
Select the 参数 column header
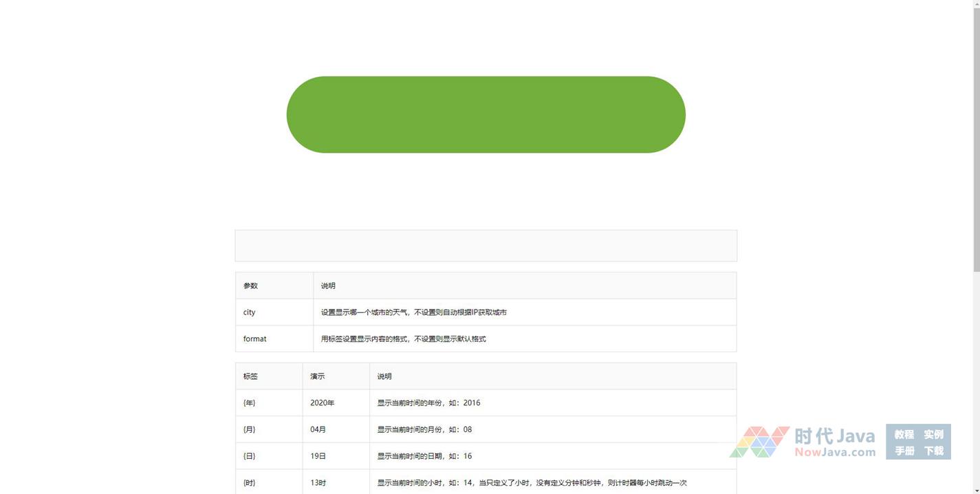[251, 286]
